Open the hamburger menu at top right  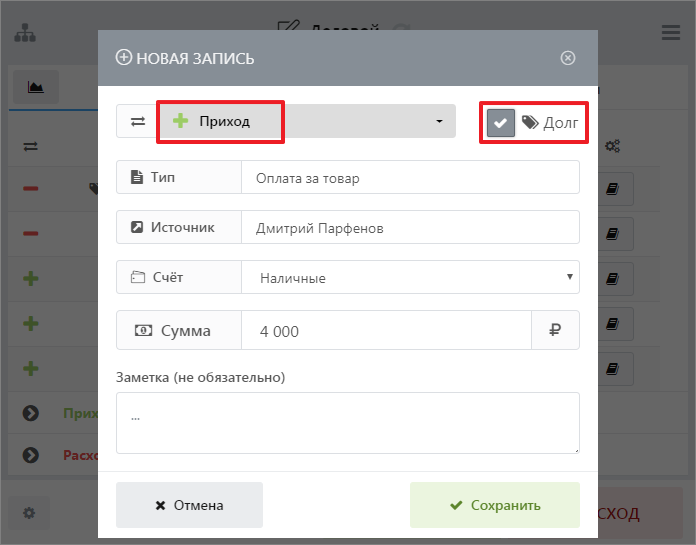671,33
